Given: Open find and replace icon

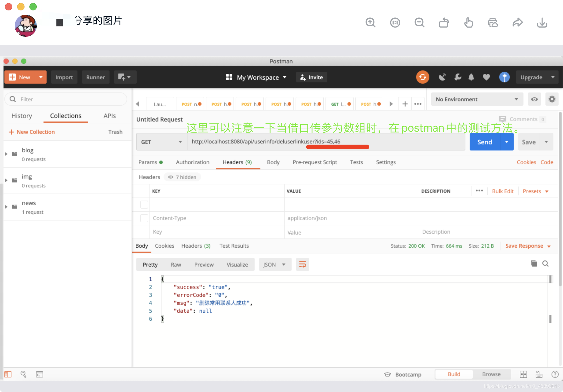Looking at the screenshot, I should click(x=23, y=374).
